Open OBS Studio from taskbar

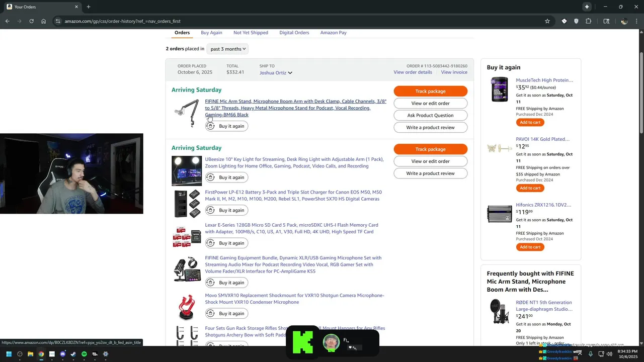20,354
